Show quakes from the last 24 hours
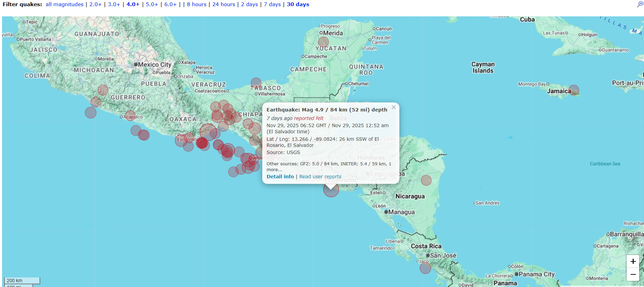 (x=224, y=4)
